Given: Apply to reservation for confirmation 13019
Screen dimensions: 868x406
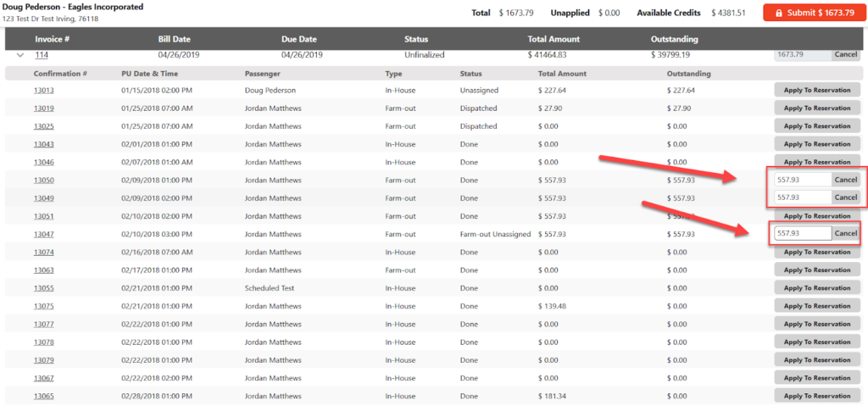Looking at the screenshot, I should click(x=816, y=108).
